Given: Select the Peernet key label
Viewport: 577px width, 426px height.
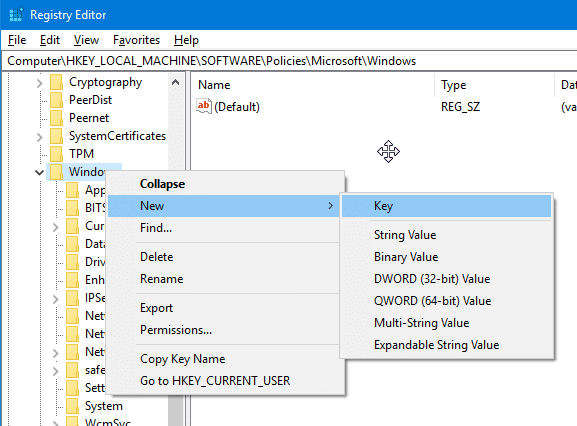Looking at the screenshot, I should click(89, 118).
